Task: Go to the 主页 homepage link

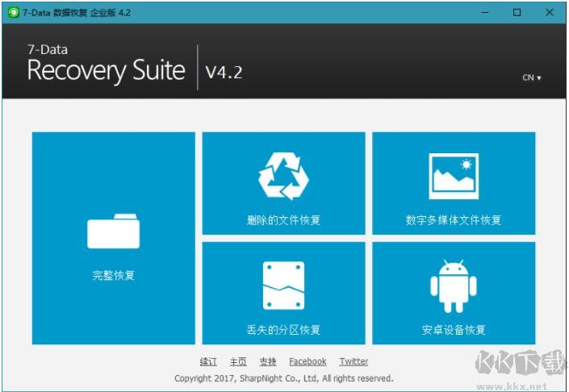Action: pos(238,361)
